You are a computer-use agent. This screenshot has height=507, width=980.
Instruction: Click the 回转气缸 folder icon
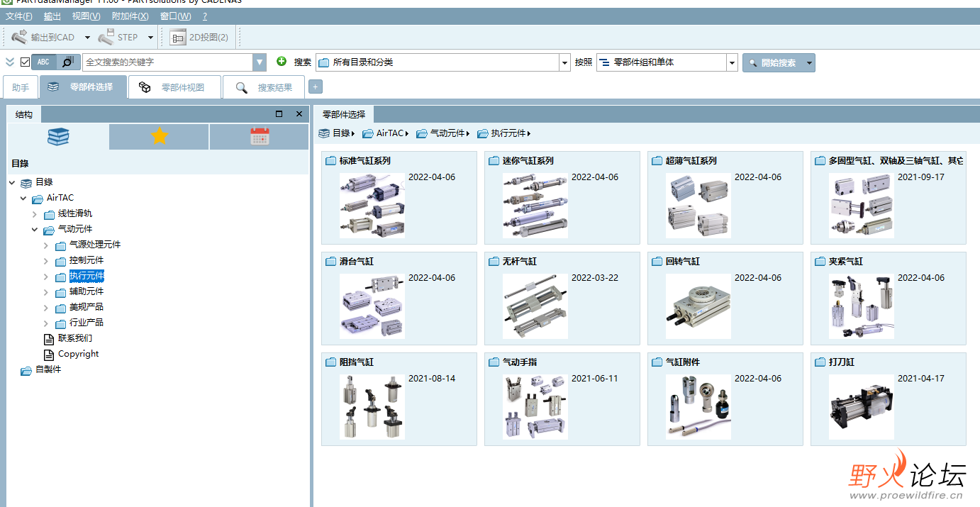coord(657,262)
